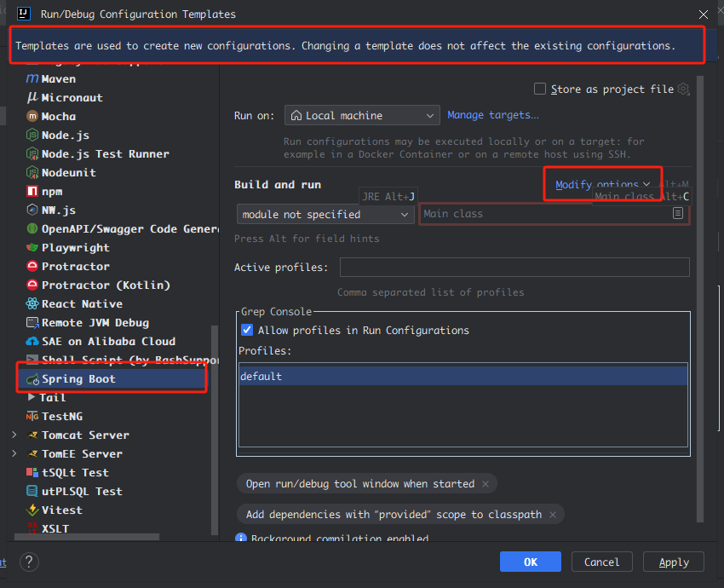The image size is (724, 588).
Task: Click the Protractor (Kotlin) icon
Action: click(32, 285)
